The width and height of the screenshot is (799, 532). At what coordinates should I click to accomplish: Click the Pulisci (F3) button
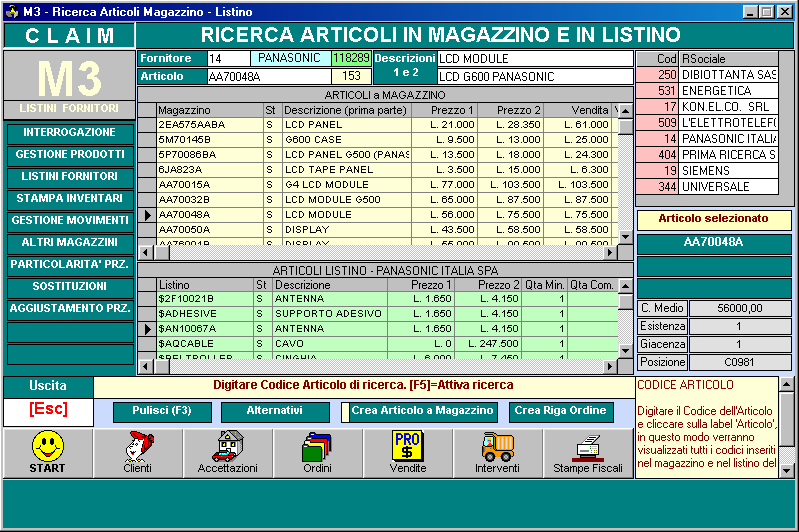pyautogui.click(x=162, y=411)
